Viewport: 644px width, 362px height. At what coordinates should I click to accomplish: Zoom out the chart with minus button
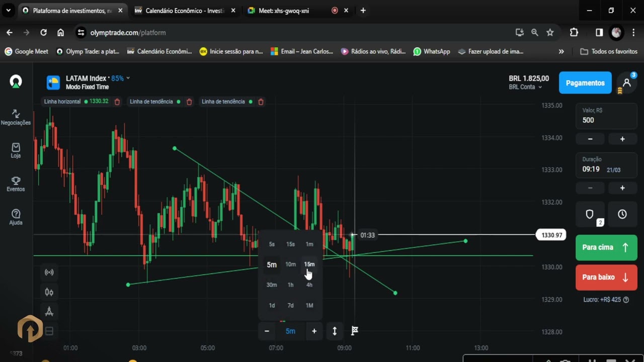[x=267, y=331]
